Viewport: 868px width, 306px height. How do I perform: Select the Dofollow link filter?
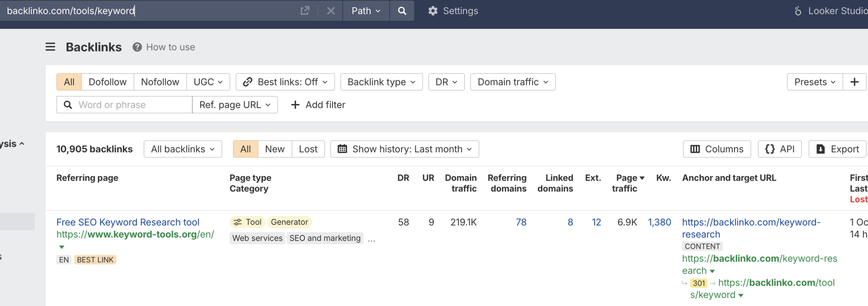coord(107,82)
